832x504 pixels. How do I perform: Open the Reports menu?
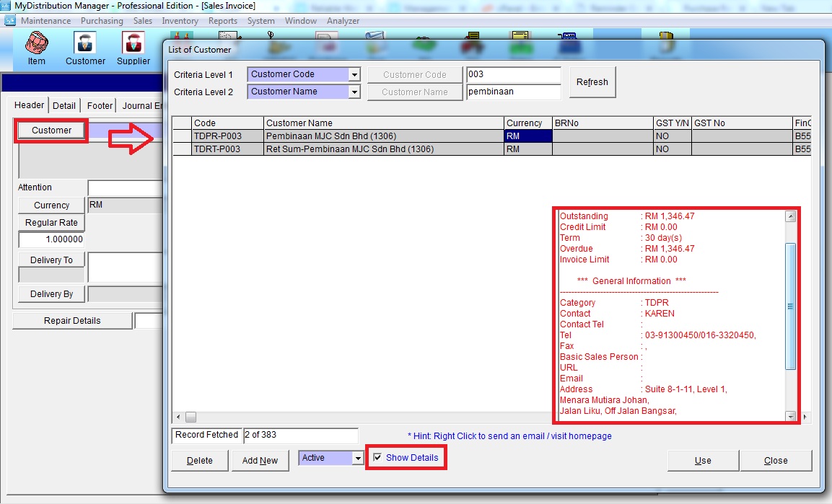click(x=223, y=21)
